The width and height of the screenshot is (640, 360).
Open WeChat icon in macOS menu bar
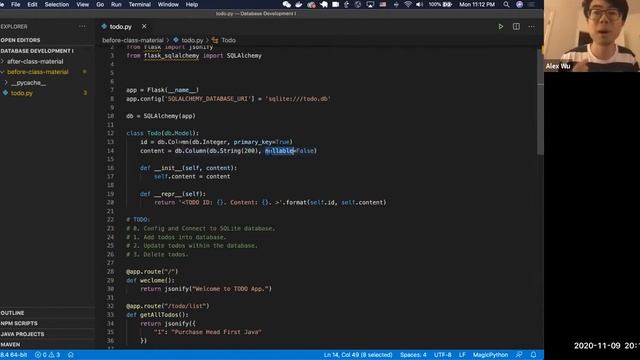pyautogui.click(x=287, y=4)
